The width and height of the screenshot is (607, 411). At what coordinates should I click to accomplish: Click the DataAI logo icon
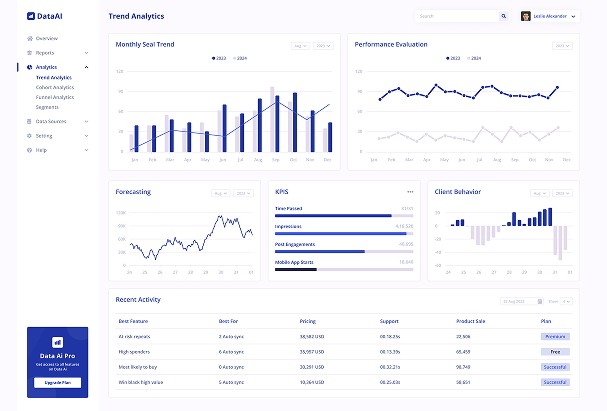tap(30, 16)
